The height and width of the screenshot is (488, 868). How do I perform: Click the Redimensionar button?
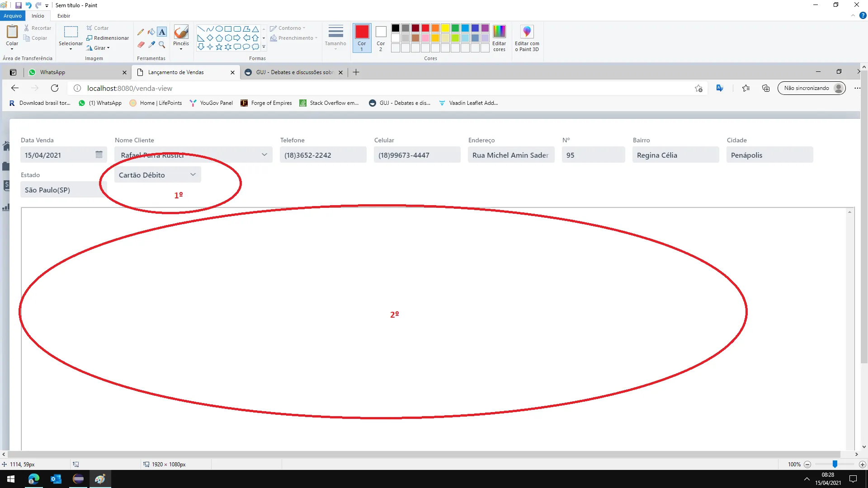pyautogui.click(x=108, y=38)
